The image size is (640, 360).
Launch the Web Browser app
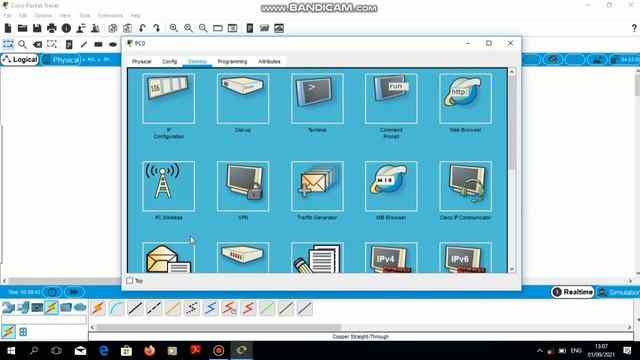(465, 98)
